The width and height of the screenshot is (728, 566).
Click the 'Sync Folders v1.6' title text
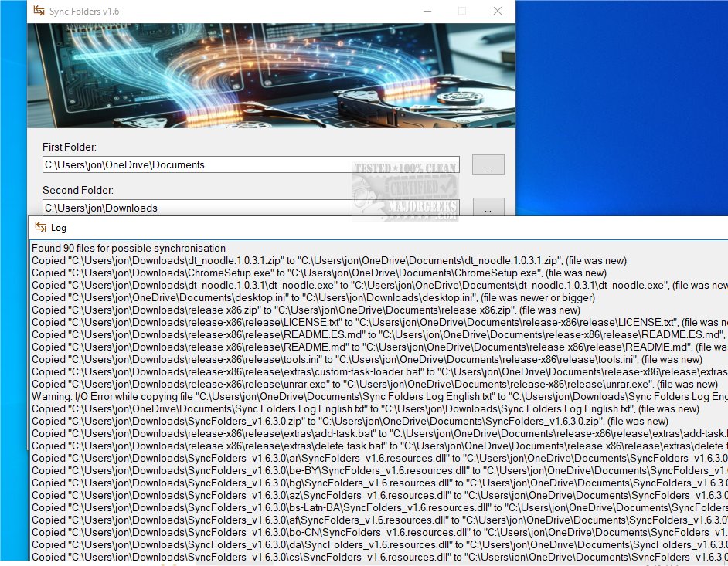tap(84, 11)
